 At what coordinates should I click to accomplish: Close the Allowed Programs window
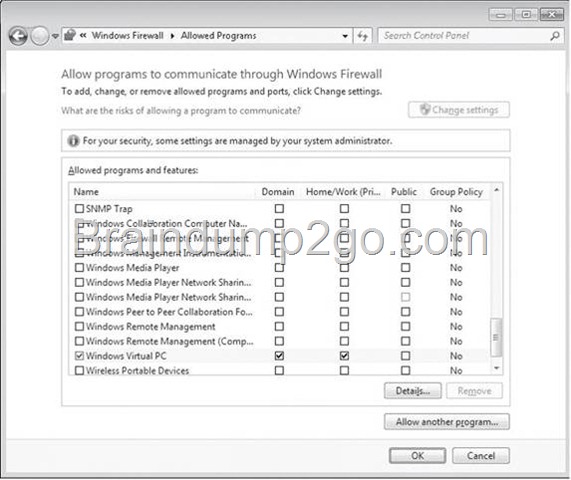[552, 15]
